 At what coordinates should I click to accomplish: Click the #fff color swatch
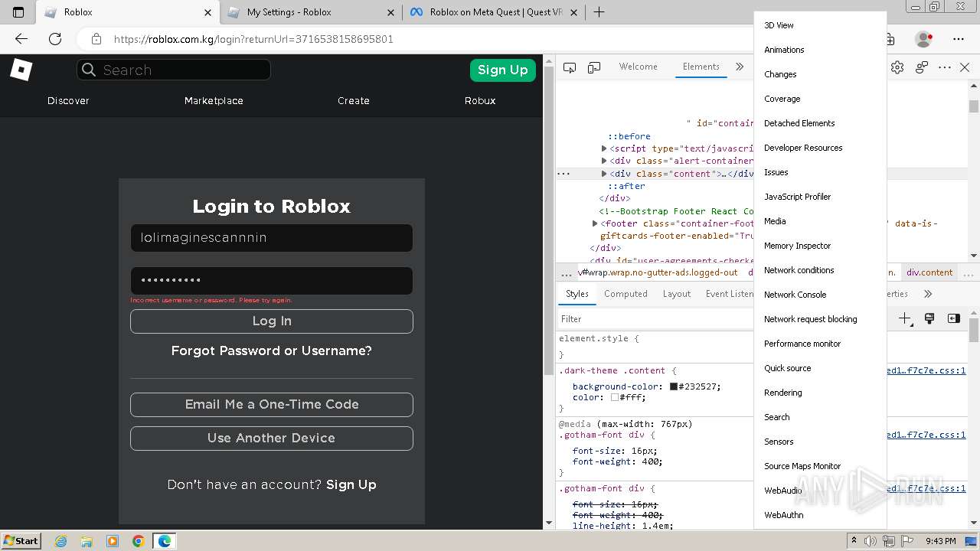(615, 398)
